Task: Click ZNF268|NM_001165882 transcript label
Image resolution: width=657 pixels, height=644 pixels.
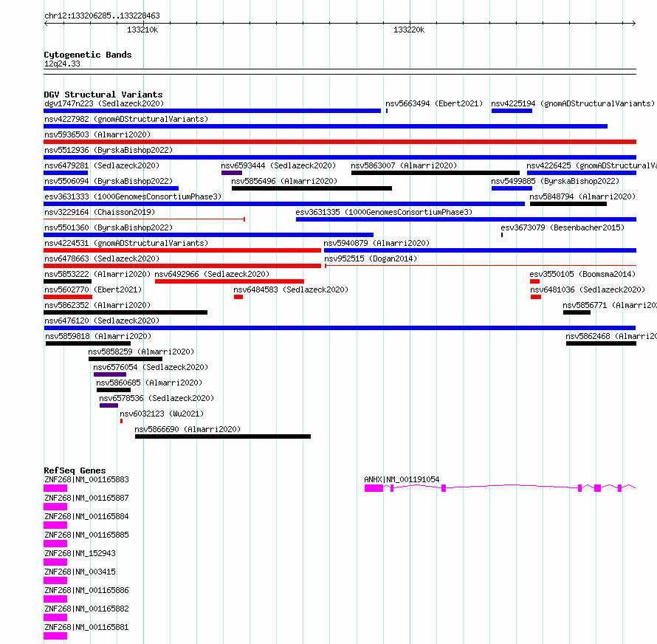Action: click(x=86, y=609)
